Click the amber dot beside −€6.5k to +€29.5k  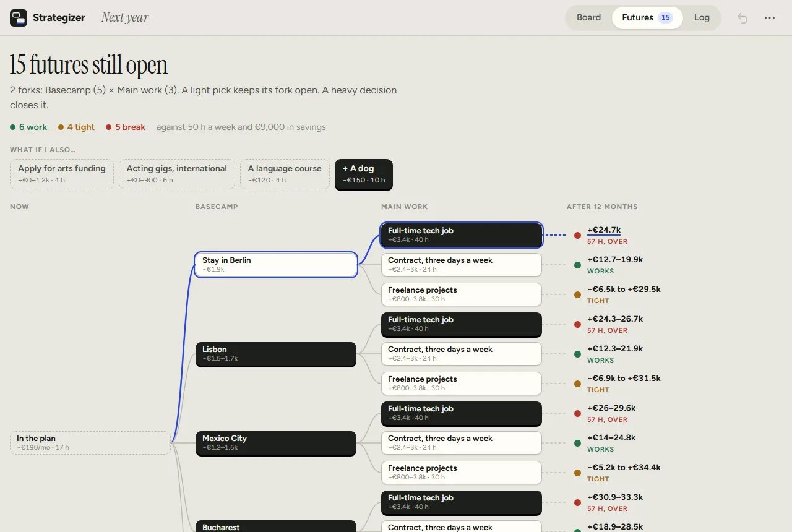pyautogui.click(x=577, y=294)
